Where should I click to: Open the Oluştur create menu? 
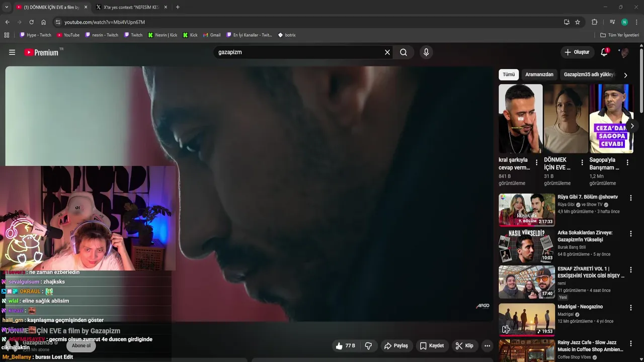point(577,52)
